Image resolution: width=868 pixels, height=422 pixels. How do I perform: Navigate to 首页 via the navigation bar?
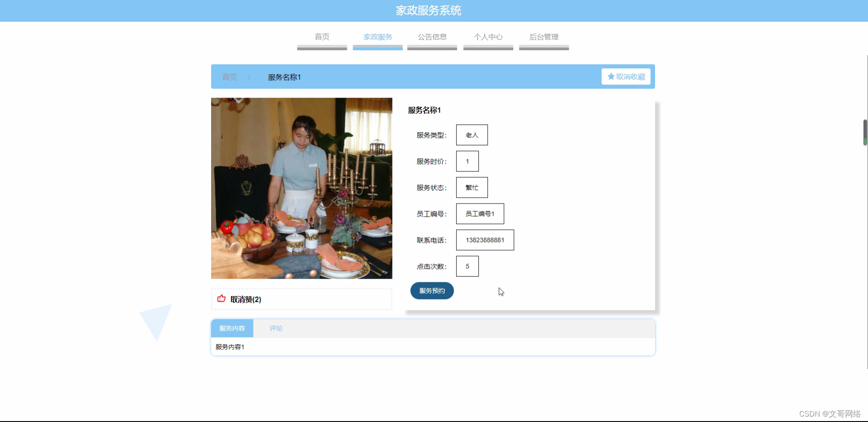(321, 37)
